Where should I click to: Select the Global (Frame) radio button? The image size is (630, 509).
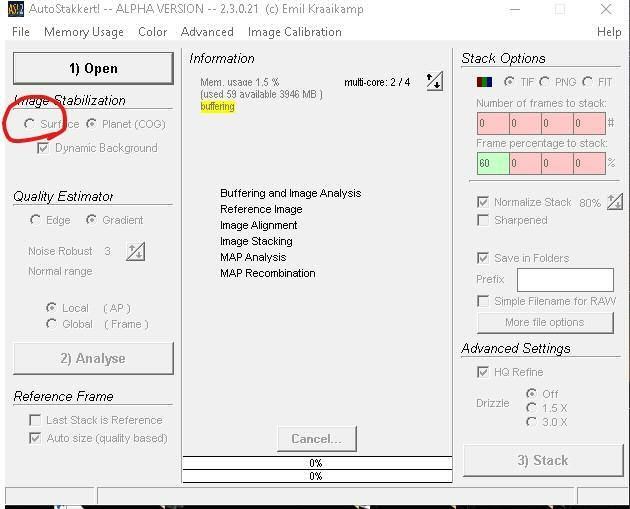click(51, 324)
